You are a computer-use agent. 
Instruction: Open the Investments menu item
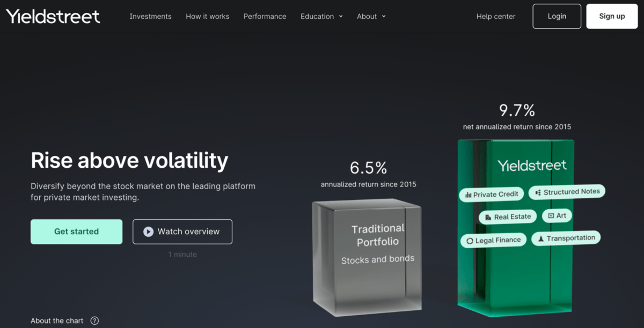150,16
